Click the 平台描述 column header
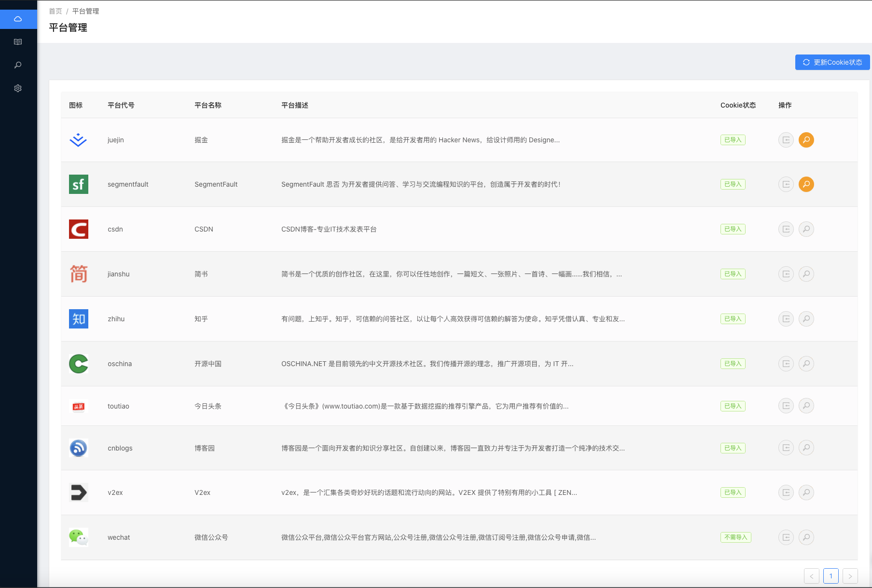Viewport: 872px width, 588px height. [x=295, y=105]
